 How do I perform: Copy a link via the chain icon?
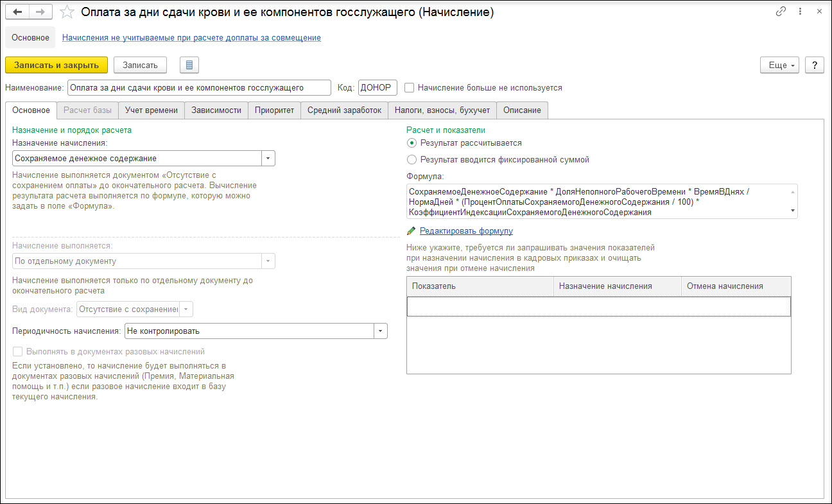tap(781, 12)
